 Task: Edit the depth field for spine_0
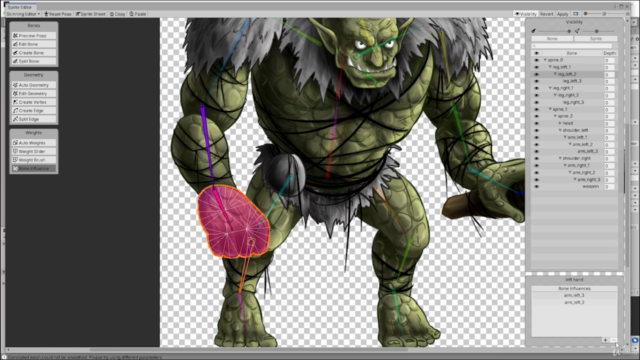pyautogui.click(x=609, y=60)
